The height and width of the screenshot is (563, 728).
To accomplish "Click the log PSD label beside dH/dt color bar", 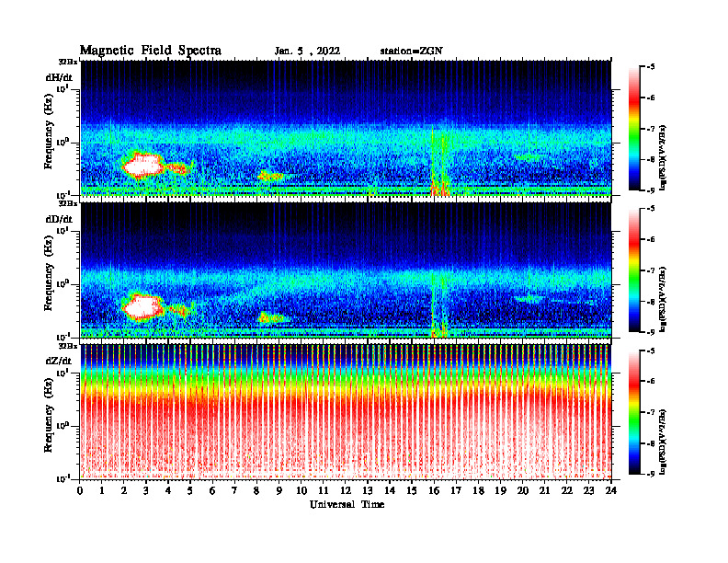I will coord(663,157).
